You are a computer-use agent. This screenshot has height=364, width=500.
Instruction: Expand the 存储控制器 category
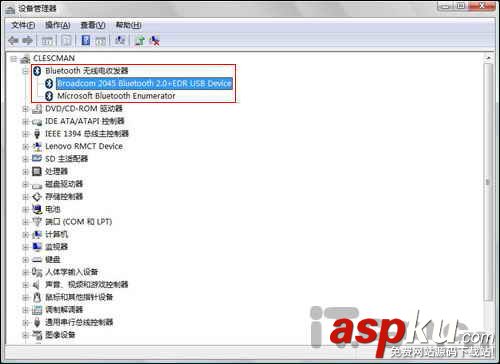point(25,197)
